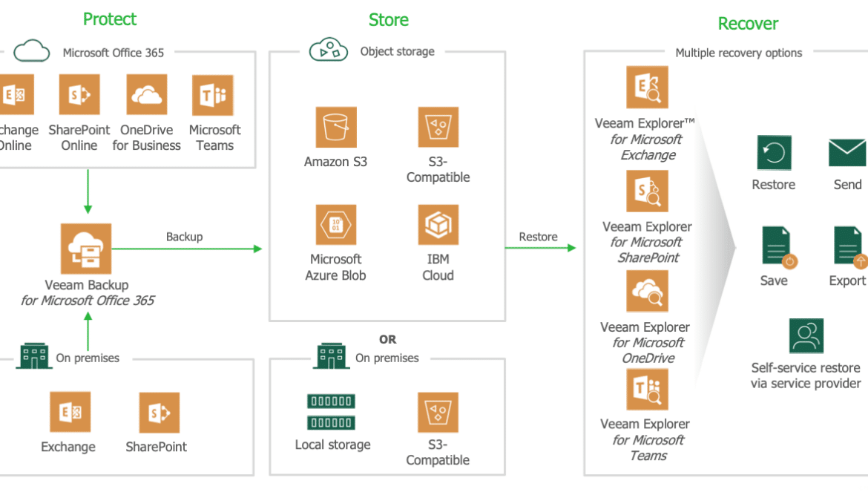Click the Local storage label
The image size is (868, 492).
pos(332,445)
